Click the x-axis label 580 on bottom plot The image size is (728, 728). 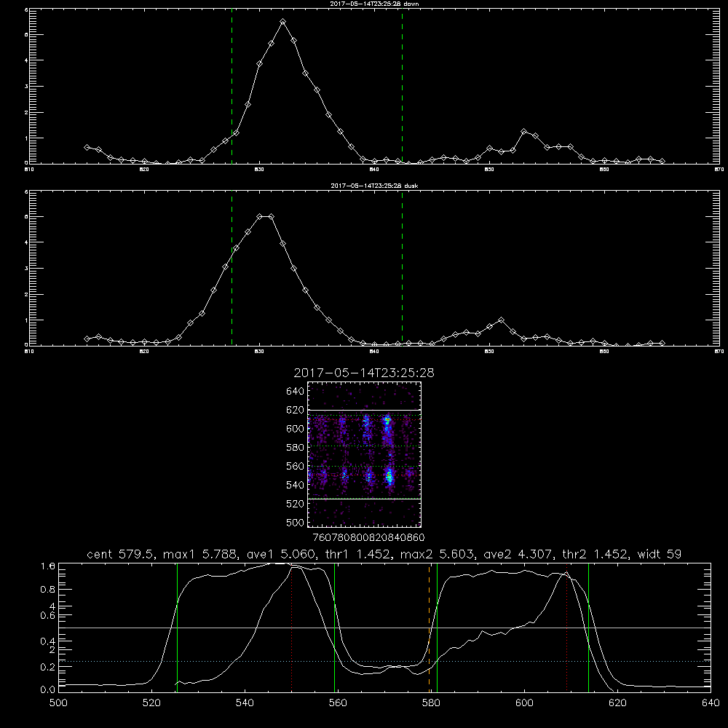point(431,703)
